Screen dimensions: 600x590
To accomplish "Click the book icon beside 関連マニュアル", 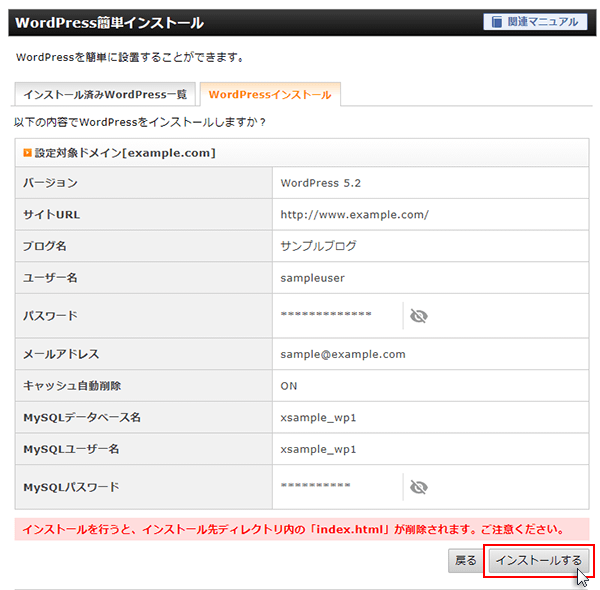I will (x=497, y=22).
